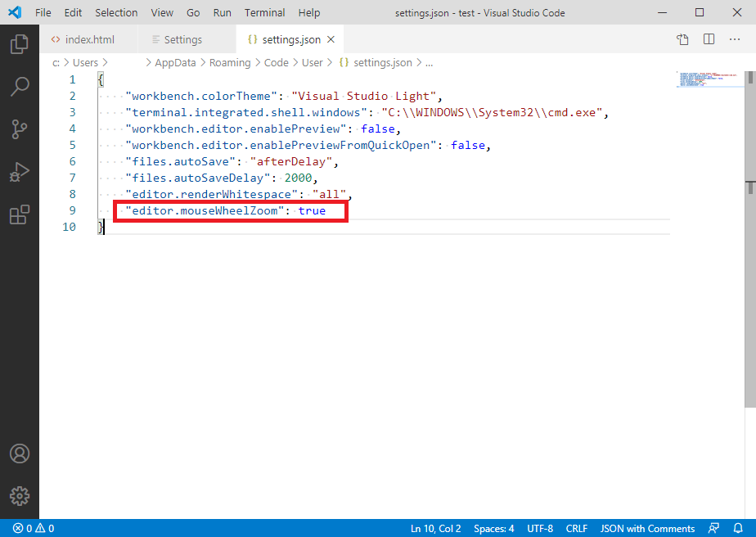Open the View menu
This screenshot has width=756, height=537.
(162, 12)
